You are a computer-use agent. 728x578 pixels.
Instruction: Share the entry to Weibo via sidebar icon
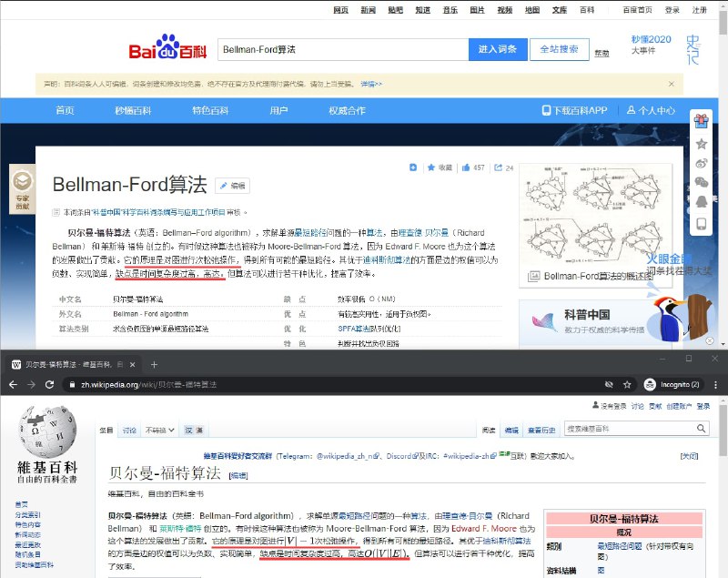tap(701, 162)
